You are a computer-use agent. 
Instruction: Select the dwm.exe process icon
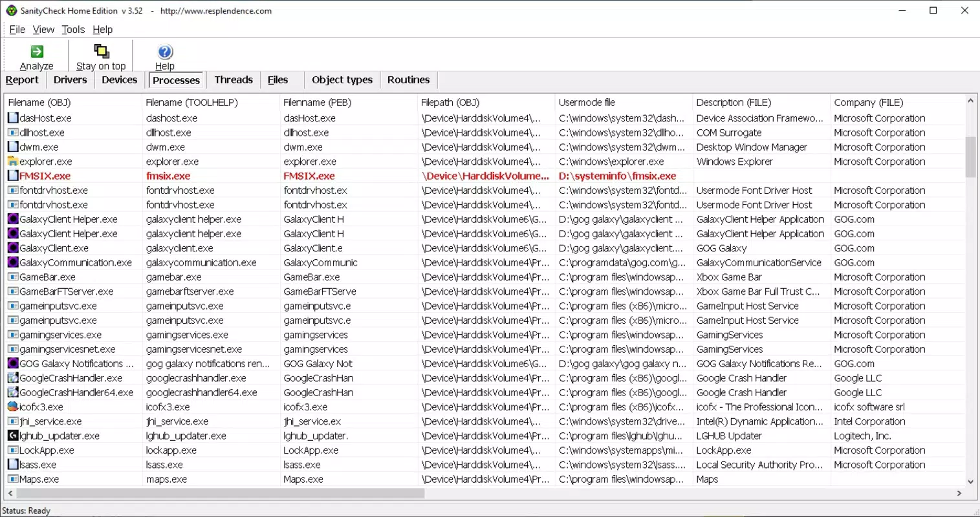point(13,147)
